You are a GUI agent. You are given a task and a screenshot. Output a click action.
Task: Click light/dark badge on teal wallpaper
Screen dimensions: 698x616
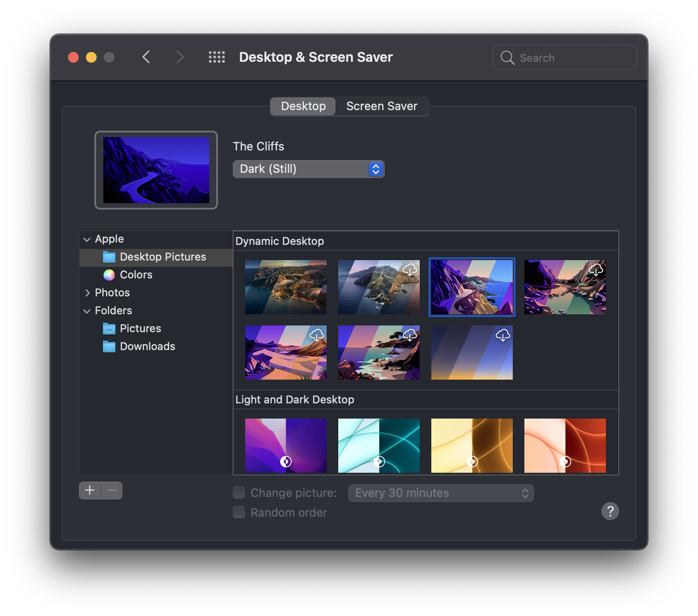pos(379,462)
